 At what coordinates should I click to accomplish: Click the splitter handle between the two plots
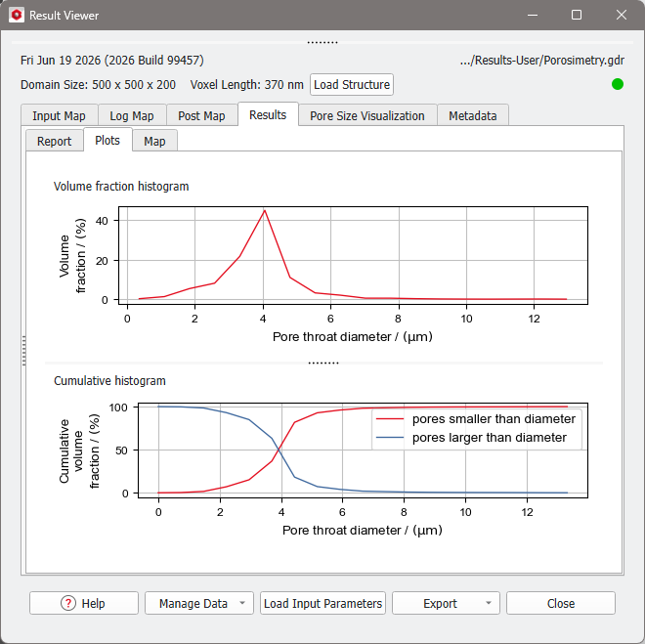click(323, 363)
